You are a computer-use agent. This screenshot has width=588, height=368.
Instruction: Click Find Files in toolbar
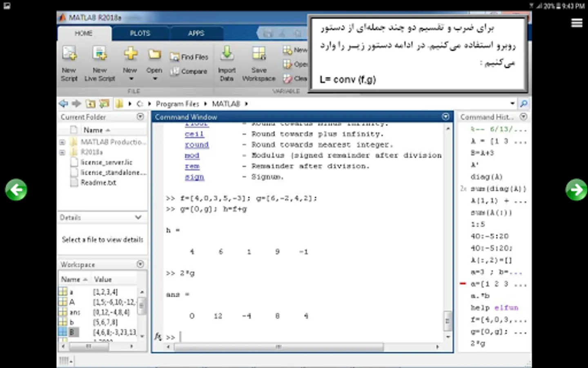189,57
